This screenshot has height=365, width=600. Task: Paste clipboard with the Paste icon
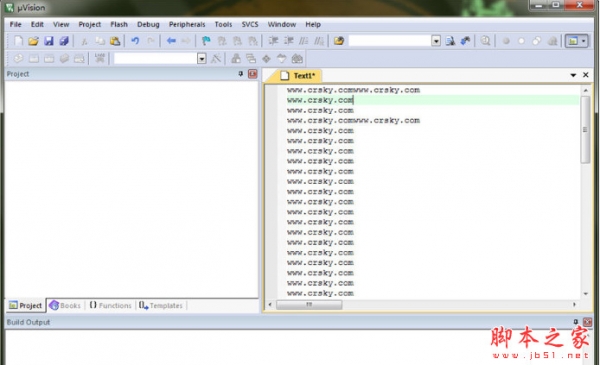(x=115, y=41)
